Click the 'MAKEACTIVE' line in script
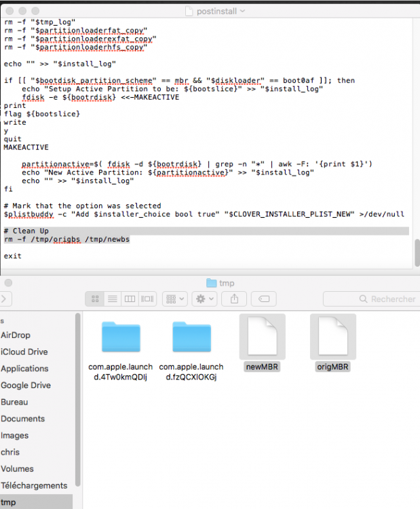Screen dimensions: 420x509 (x=26, y=147)
